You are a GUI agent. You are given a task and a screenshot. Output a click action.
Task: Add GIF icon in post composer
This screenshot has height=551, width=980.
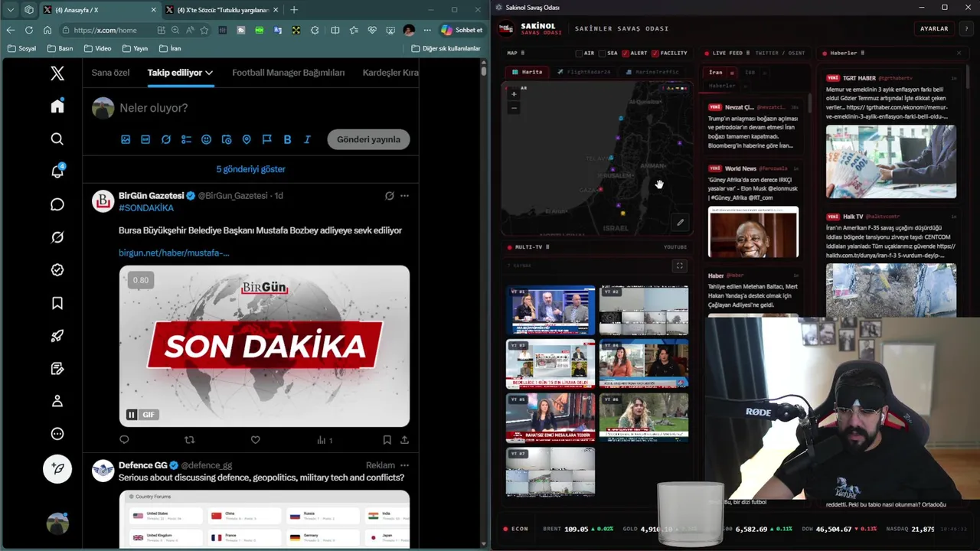click(x=145, y=139)
